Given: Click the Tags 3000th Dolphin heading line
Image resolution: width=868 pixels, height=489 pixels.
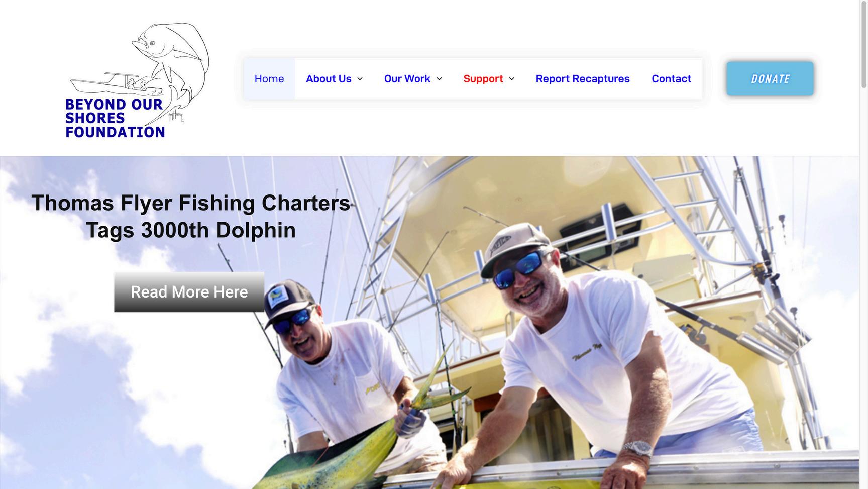Looking at the screenshot, I should (191, 230).
